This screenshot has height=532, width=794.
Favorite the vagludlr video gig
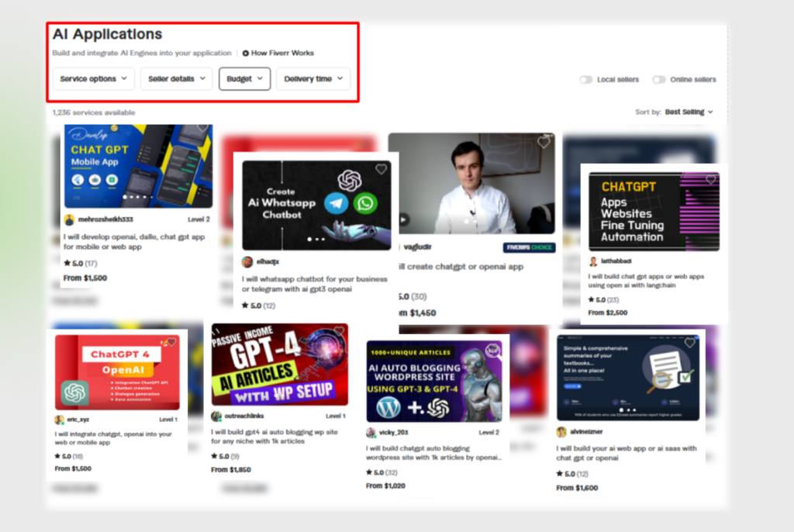point(544,143)
